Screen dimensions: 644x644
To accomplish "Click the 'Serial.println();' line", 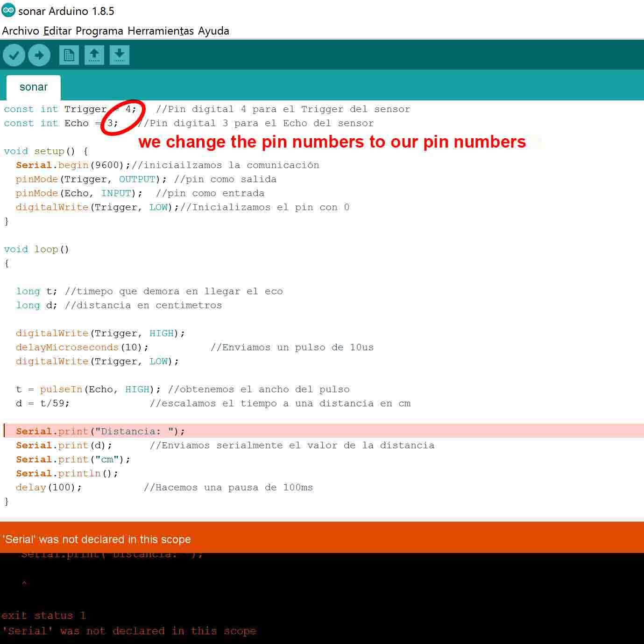I will (67, 474).
